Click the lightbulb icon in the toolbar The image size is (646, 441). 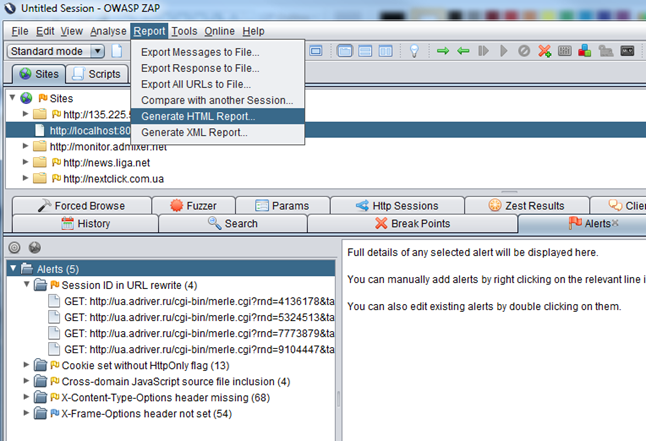tap(413, 51)
